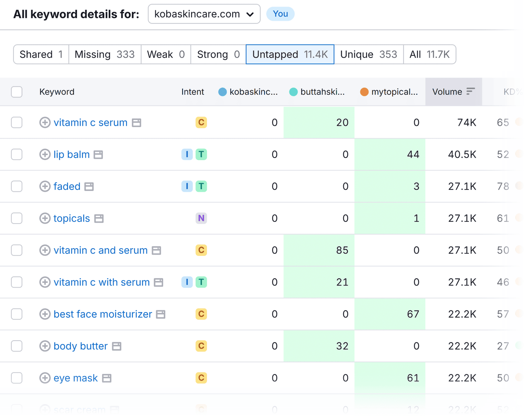The image size is (528, 420).
Task: Open 'vitamin c serum' keyword link
Action: pos(90,122)
